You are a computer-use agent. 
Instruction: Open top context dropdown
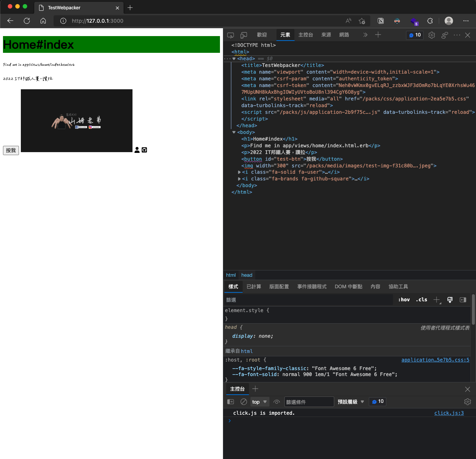click(260, 402)
